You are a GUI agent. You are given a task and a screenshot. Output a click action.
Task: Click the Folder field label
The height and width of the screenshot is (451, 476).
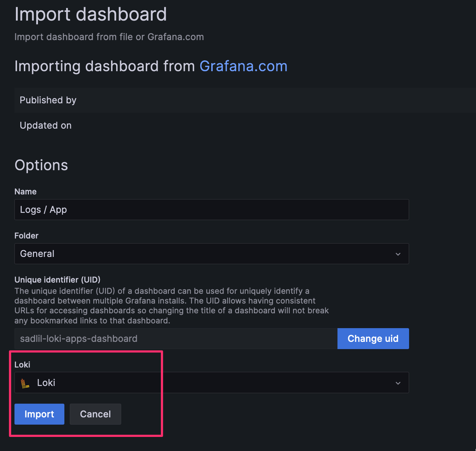26,236
